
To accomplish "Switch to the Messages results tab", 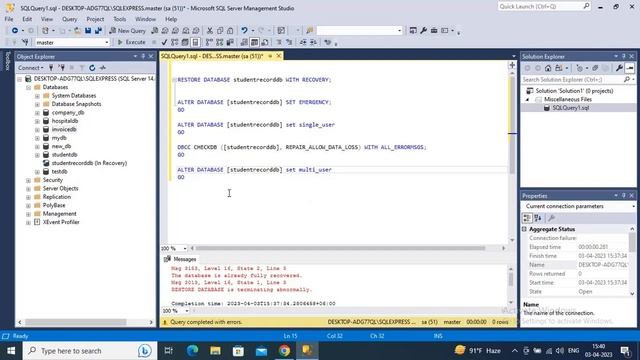I will [x=180, y=259].
